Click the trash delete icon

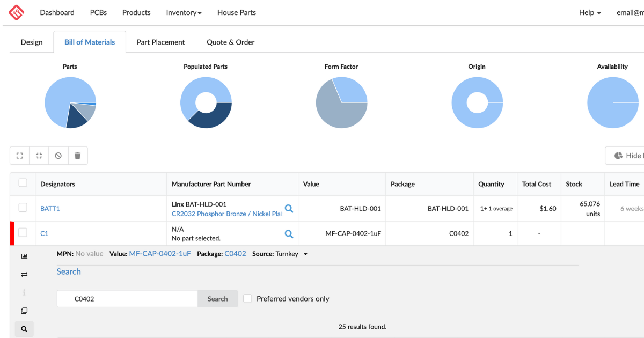77,156
